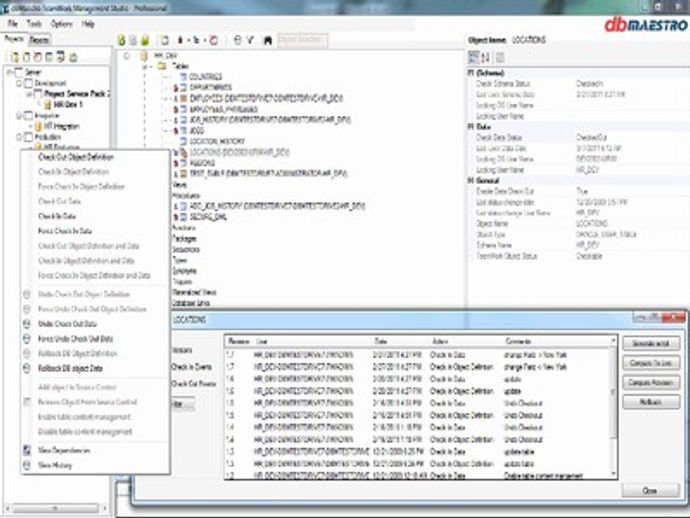Click the Revision column header
Screen dimensions: 690x518
239,341
